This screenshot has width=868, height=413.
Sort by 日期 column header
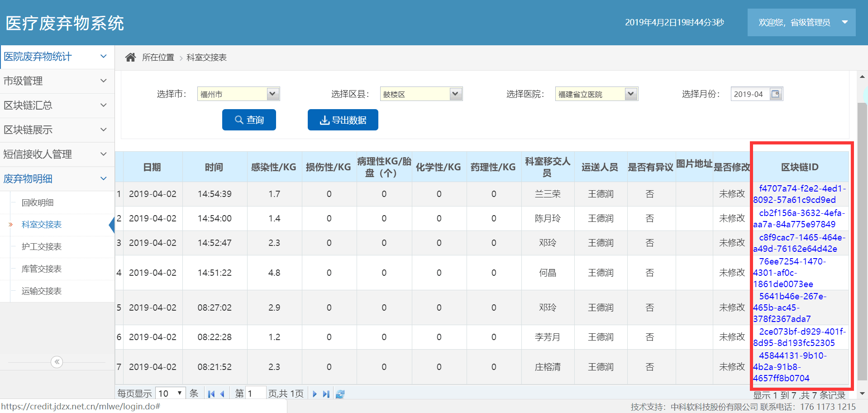pos(152,167)
